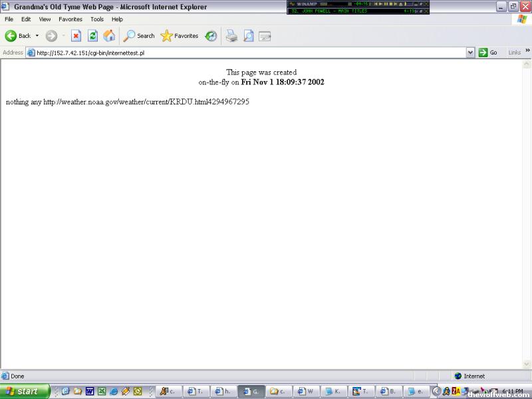Expand the Links toolbar chevron

click(x=528, y=51)
